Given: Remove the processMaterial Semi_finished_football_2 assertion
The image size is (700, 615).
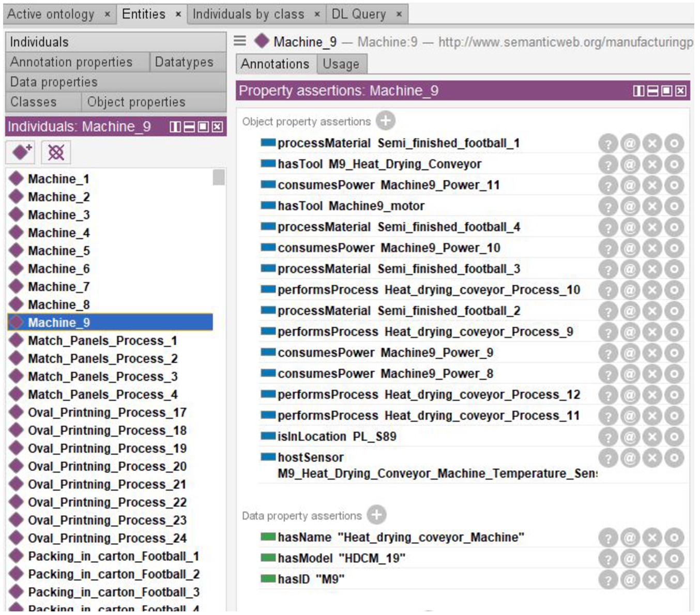Looking at the screenshot, I should (x=652, y=311).
